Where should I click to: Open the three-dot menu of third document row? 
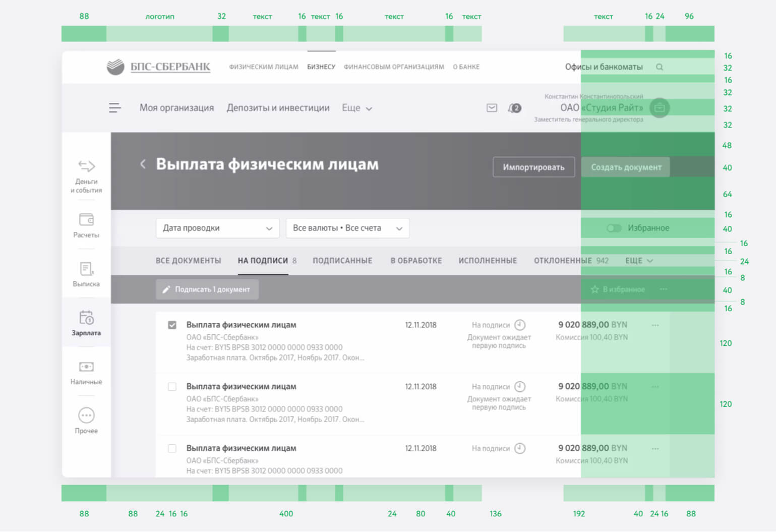pos(655,448)
